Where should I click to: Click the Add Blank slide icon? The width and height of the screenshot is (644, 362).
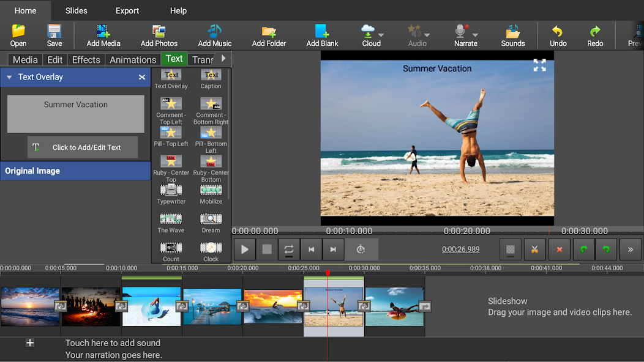pyautogui.click(x=322, y=32)
